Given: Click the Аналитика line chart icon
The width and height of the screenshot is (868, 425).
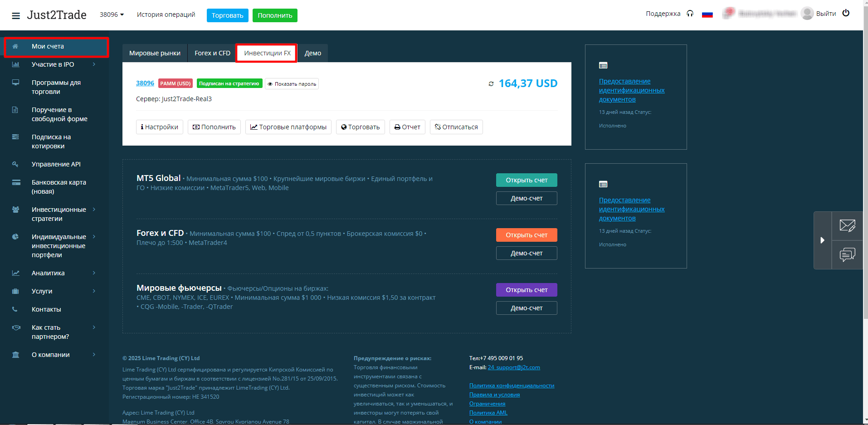Looking at the screenshot, I should click(x=16, y=273).
